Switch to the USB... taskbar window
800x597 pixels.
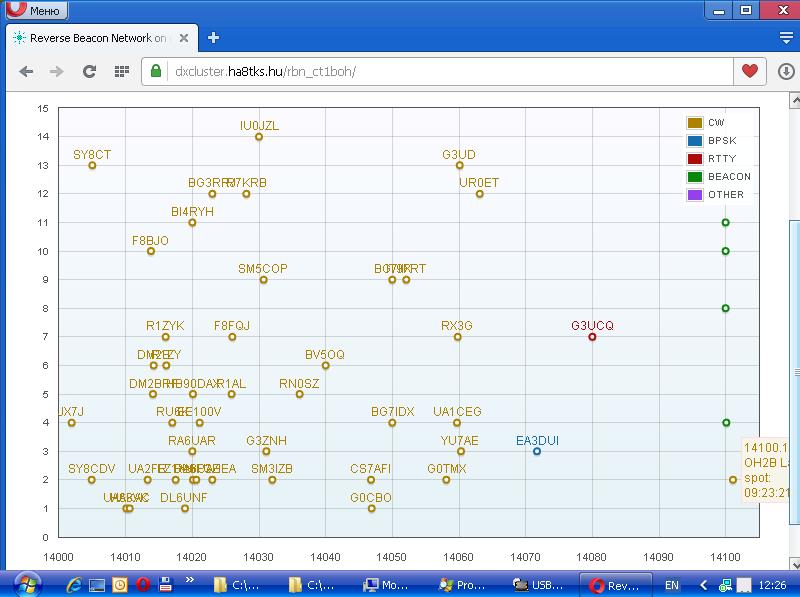pyautogui.click(x=539, y=585)
